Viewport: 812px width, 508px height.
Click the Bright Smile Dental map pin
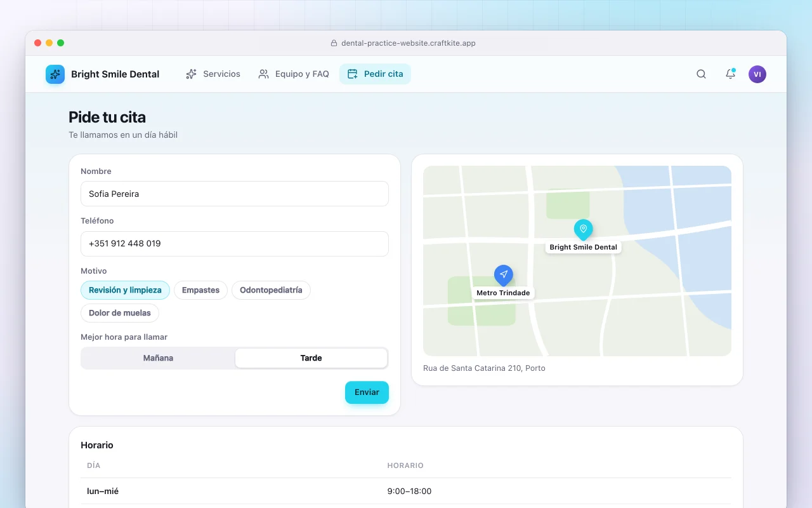click(583, 230)
